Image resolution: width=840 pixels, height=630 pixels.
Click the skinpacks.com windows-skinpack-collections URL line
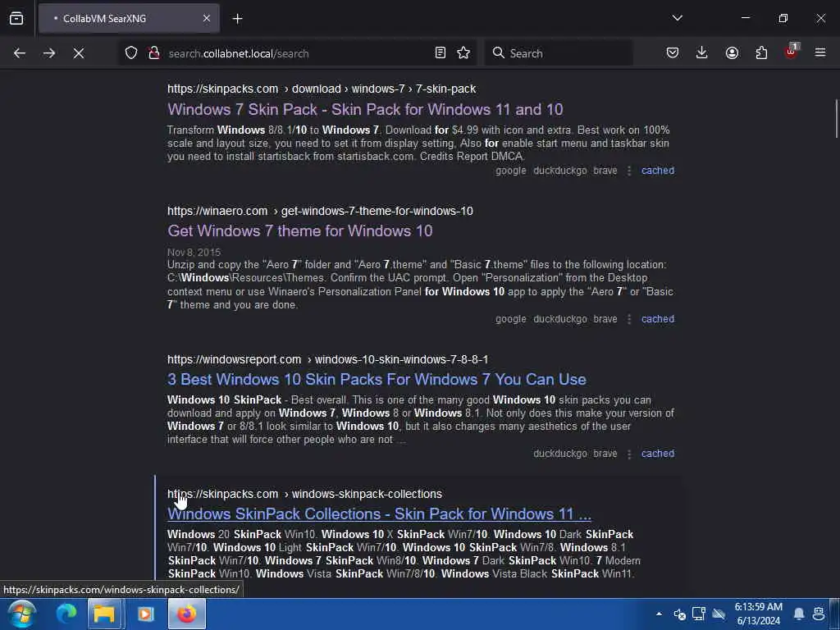pyautogui.click(x=304, y=494)
